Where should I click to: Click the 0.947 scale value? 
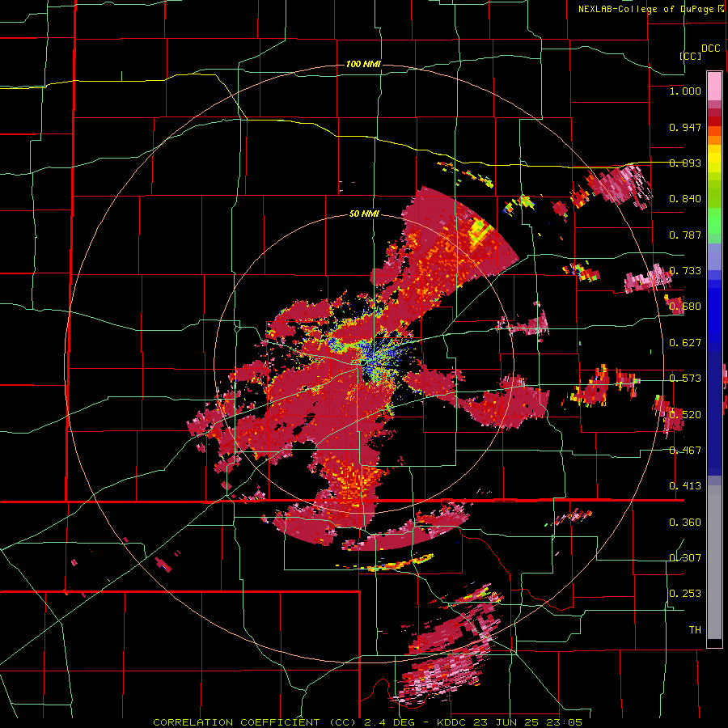[x=685, y=127]
